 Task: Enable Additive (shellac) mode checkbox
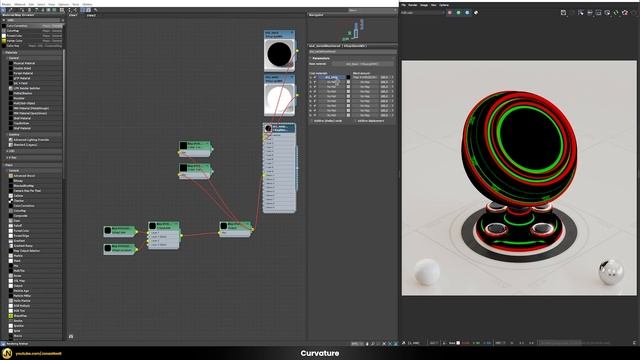(311, 121)
